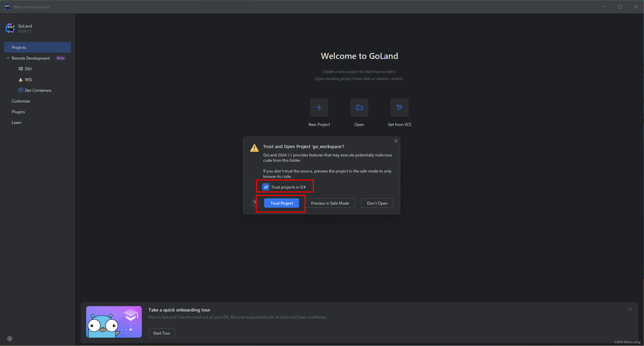Click the Start Tour button

pyautogui.click(x=162, y=333)
